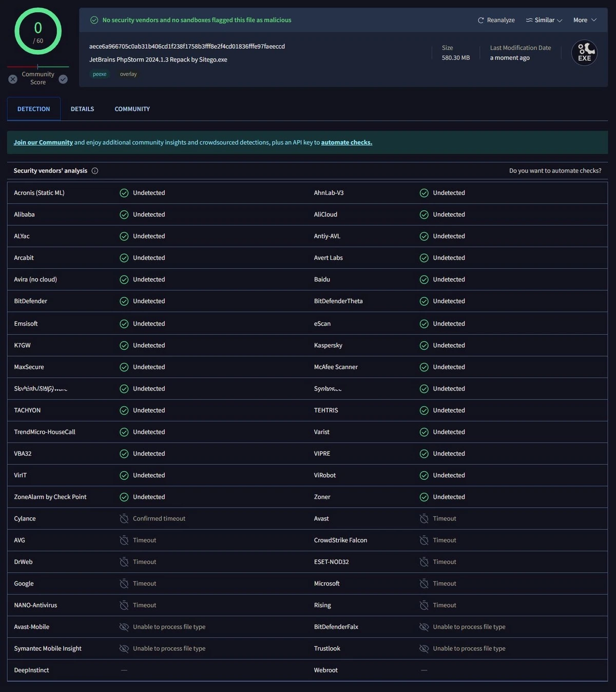
Task: Click the Alibaba undetected check icon
Action: point(124,215)
